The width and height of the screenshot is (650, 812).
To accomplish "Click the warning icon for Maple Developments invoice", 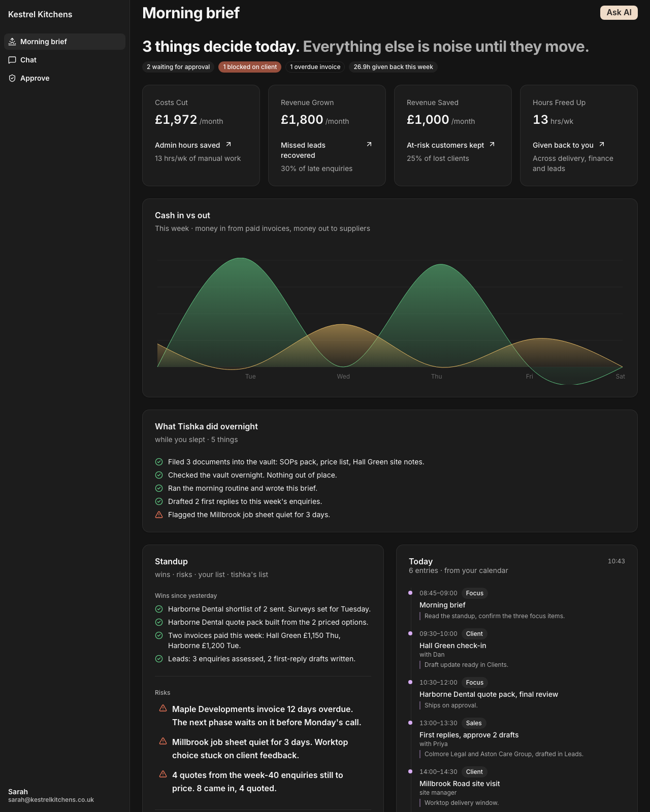I will 163,708.
